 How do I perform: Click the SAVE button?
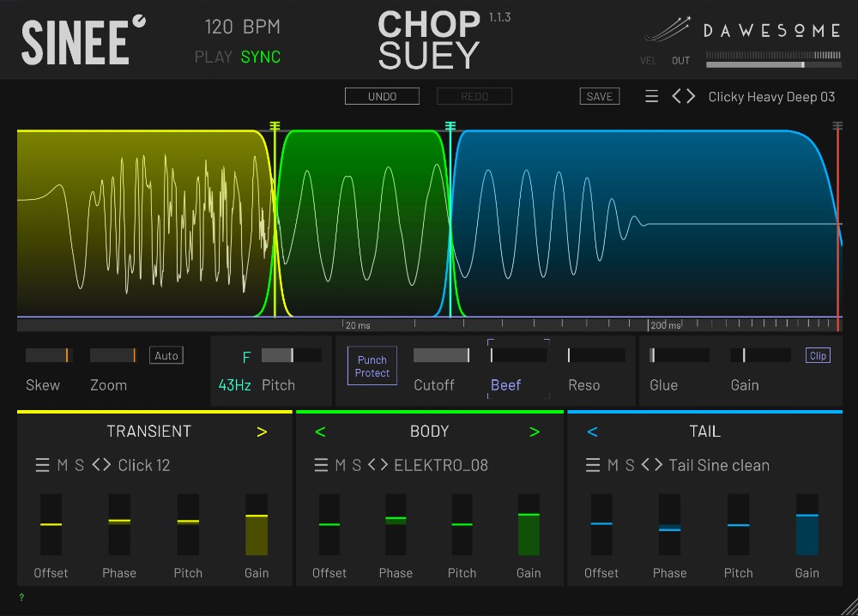point(599,95)
